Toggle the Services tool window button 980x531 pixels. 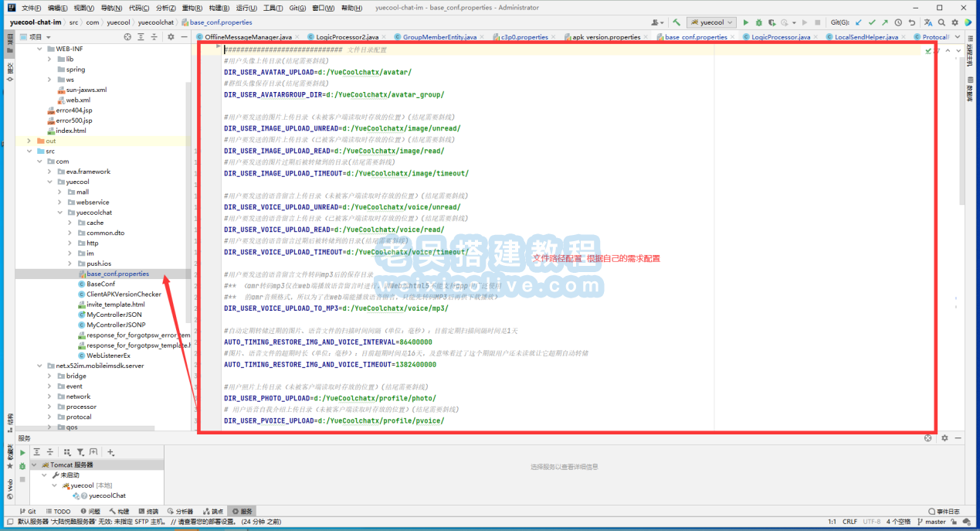(x=242, y=512)
